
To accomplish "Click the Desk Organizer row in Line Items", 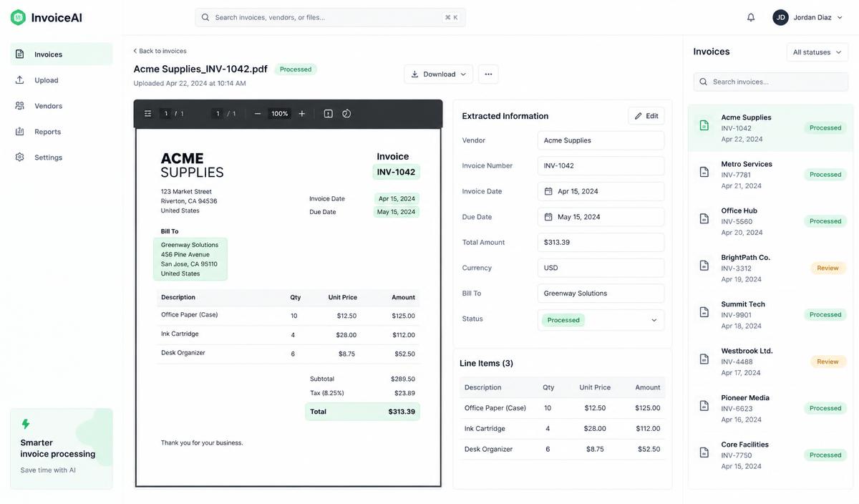I will coord(562,450).
